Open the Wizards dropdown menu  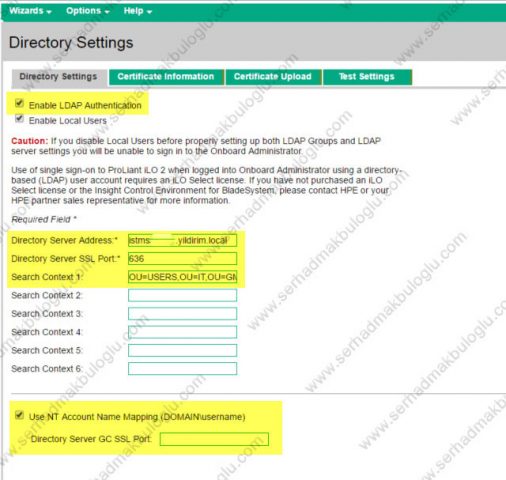click(x=30, y=11)
